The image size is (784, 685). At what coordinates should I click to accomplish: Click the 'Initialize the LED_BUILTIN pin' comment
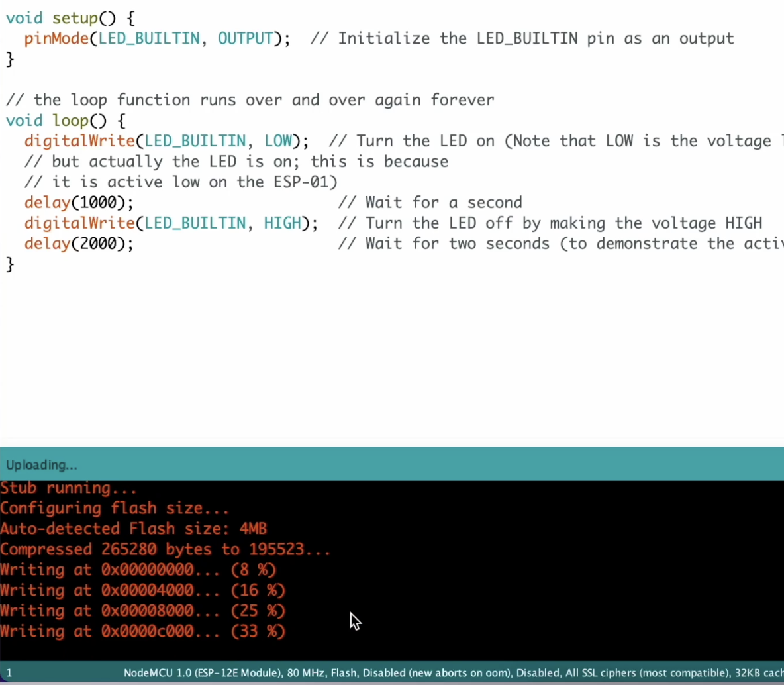click(522, 39)
